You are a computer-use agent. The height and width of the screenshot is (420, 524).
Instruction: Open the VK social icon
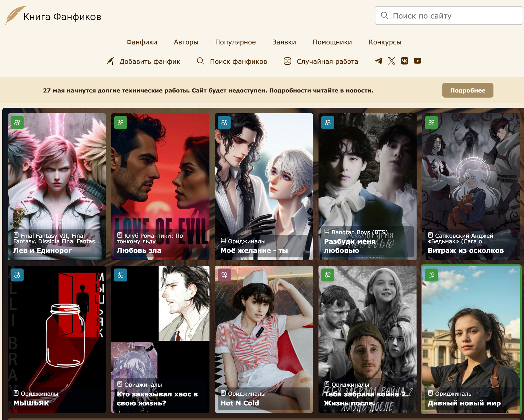click(404, 61)
